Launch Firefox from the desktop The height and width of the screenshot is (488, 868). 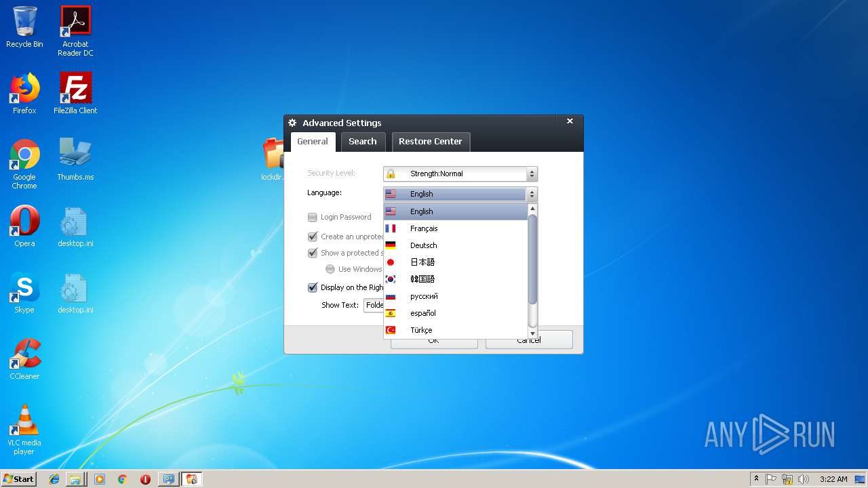24,94
